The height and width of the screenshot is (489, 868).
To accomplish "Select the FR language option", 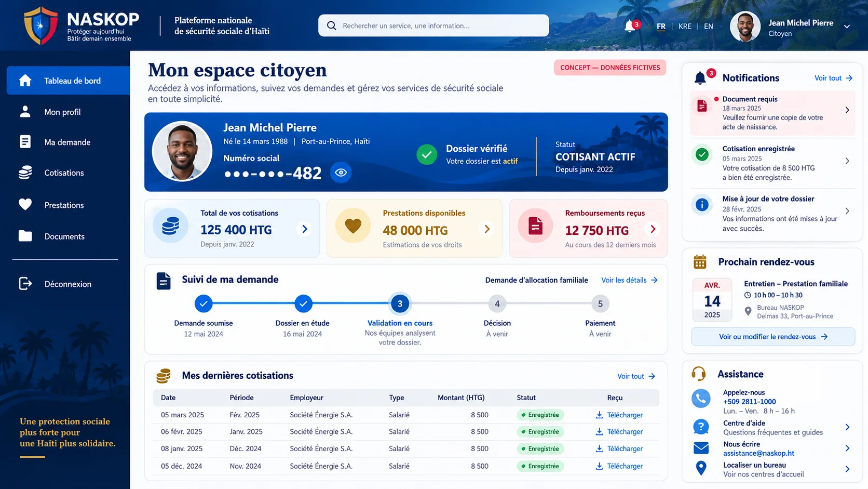I will click(x=661, y=27).
